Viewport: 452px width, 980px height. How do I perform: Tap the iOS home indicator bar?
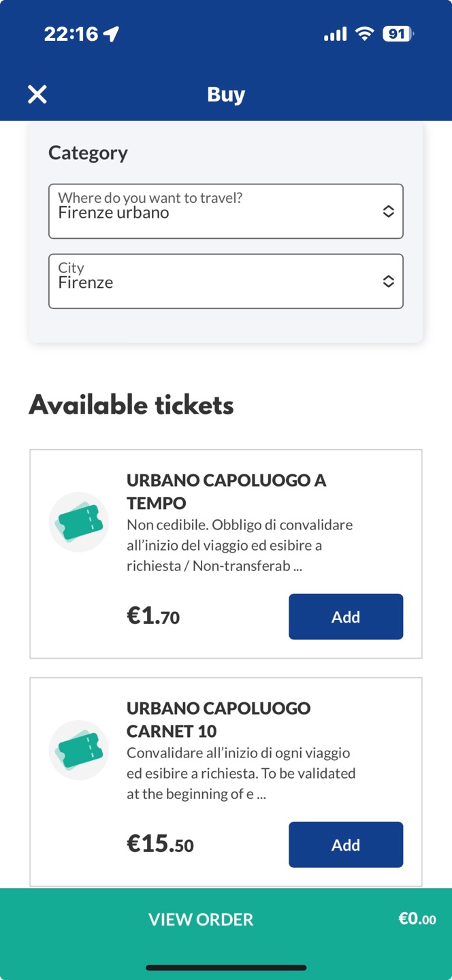[x=226, y=967]
